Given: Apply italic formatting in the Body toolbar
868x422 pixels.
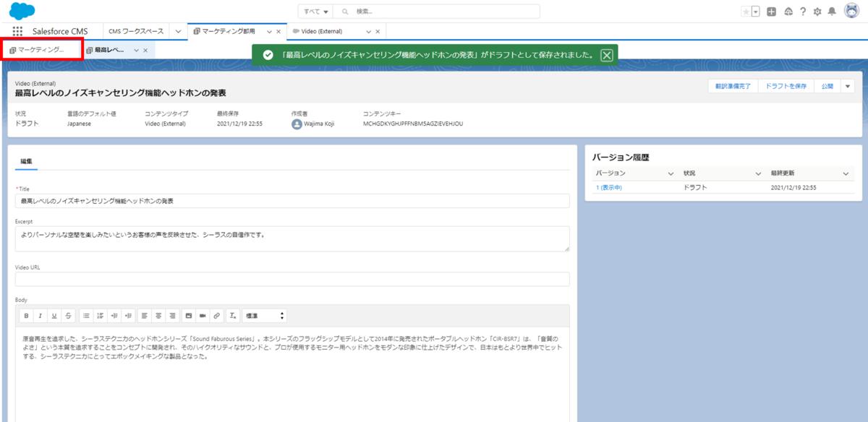Looking at the screenshot, I should 41,315.
